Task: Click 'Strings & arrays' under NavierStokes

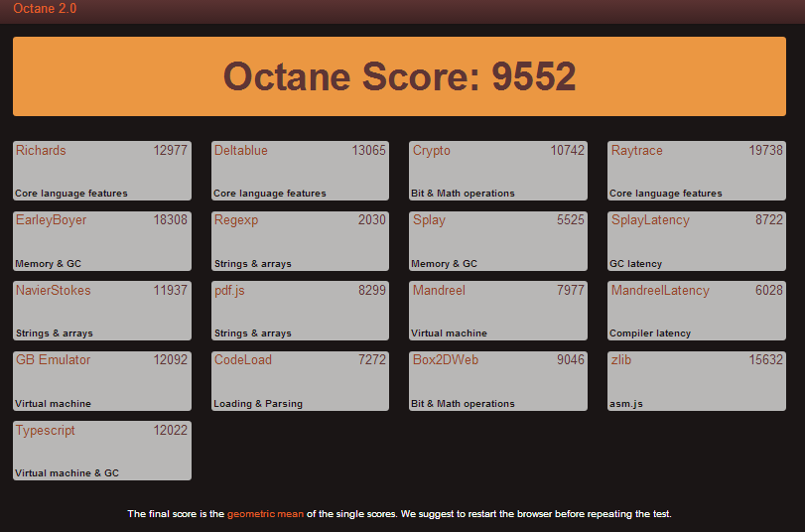Action: (54, 333)
